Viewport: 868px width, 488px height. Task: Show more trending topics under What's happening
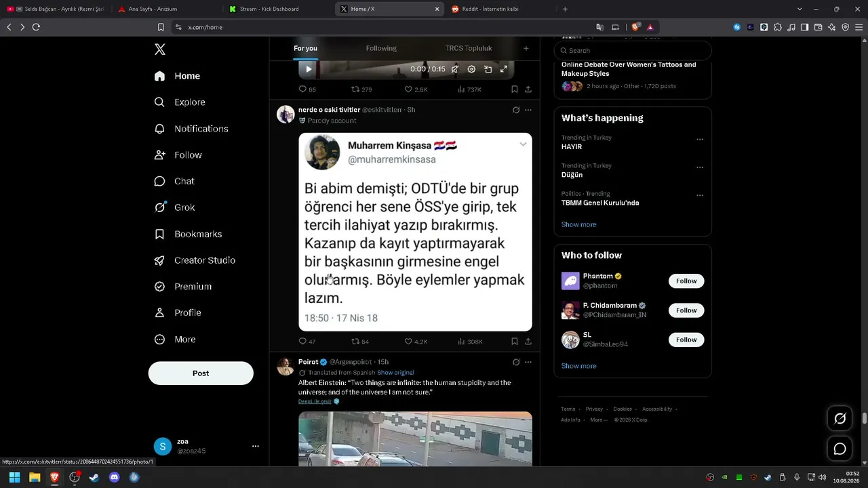point(578,224)
